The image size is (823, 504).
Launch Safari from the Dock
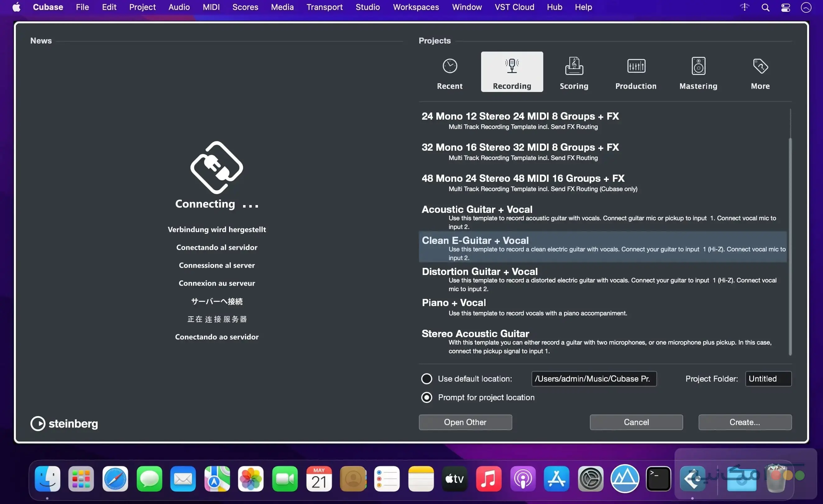pos(115,479)
